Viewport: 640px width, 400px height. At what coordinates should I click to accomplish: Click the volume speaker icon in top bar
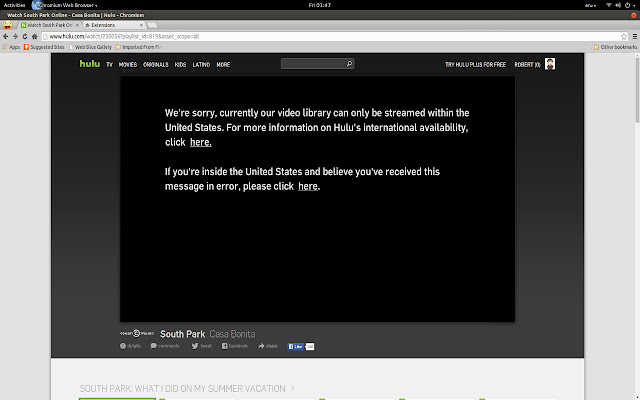pyautogui.click(x=618, y=5)
